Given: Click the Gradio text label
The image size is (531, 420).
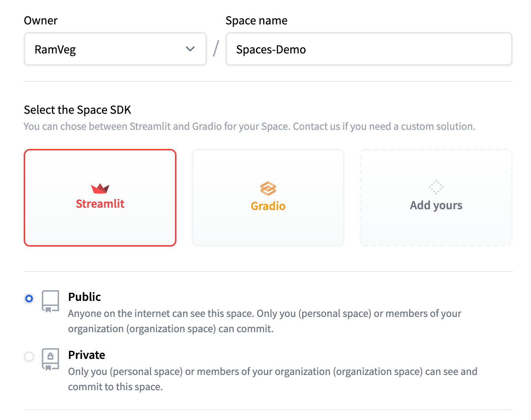Looking at the screenshot, I should [268, 206].
